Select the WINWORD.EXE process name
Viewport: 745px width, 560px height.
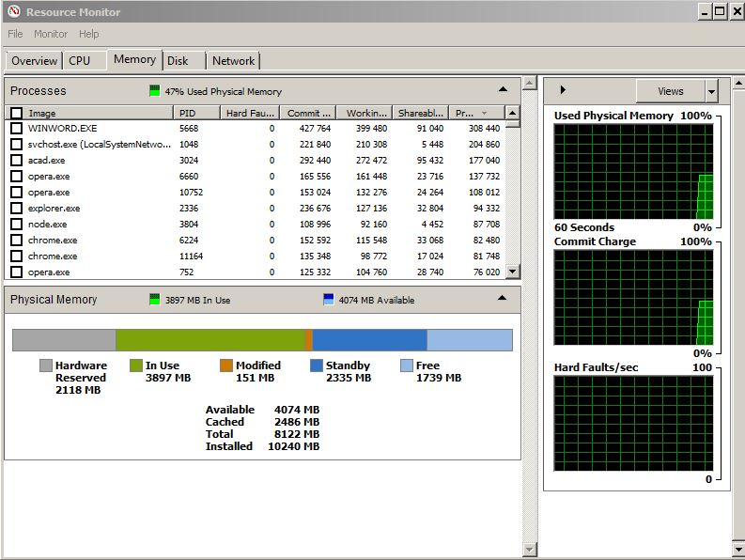tap(62, 129)
